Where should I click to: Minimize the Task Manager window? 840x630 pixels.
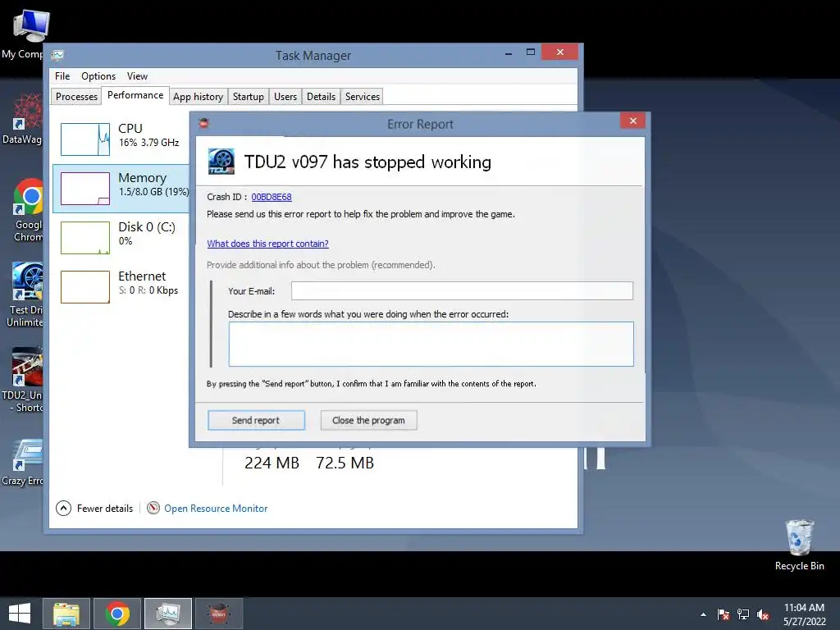(509, 53)
